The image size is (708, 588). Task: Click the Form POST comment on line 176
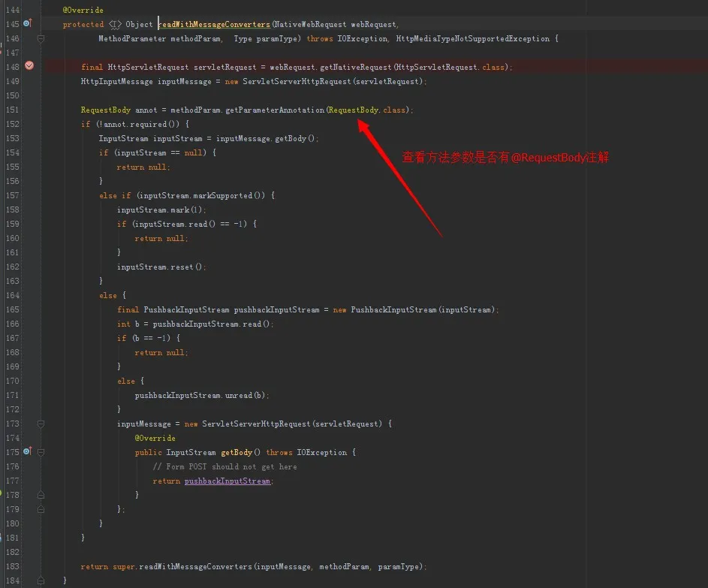[225, 466]
